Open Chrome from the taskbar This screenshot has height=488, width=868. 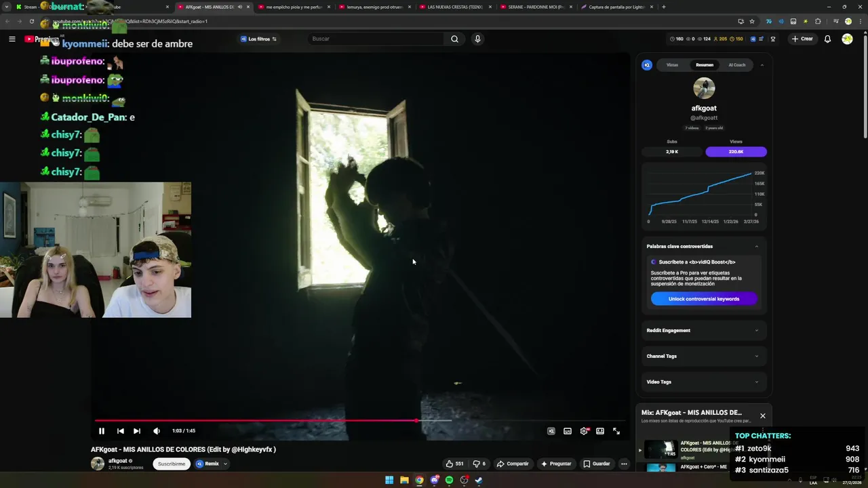419,481
